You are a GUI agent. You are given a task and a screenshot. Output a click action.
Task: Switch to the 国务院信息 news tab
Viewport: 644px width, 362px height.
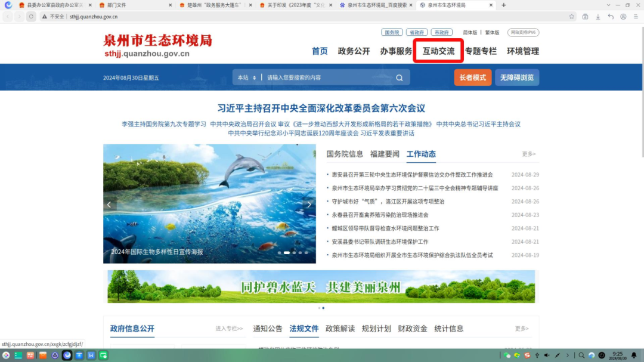pyautogui.click(x=345, y=154)
